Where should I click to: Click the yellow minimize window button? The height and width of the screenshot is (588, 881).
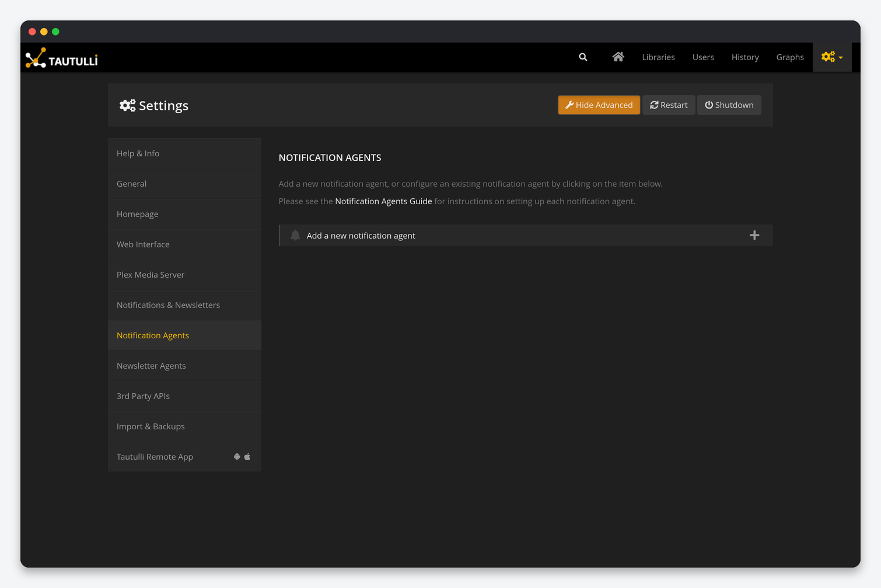point(44,32)
